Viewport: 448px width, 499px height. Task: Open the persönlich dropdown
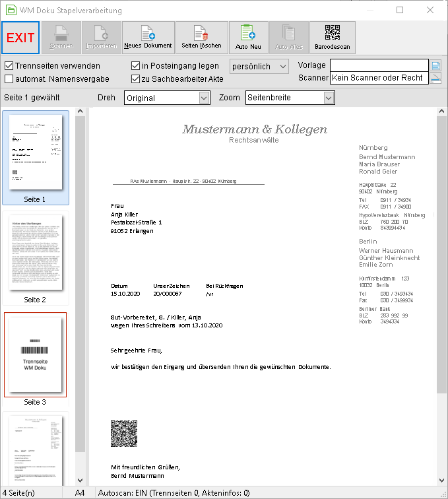(x=259, y=67)
